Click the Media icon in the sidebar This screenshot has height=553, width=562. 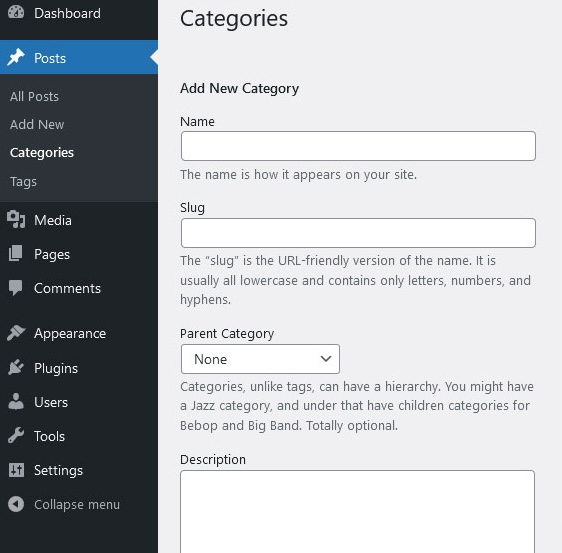(x=16, y=219)
